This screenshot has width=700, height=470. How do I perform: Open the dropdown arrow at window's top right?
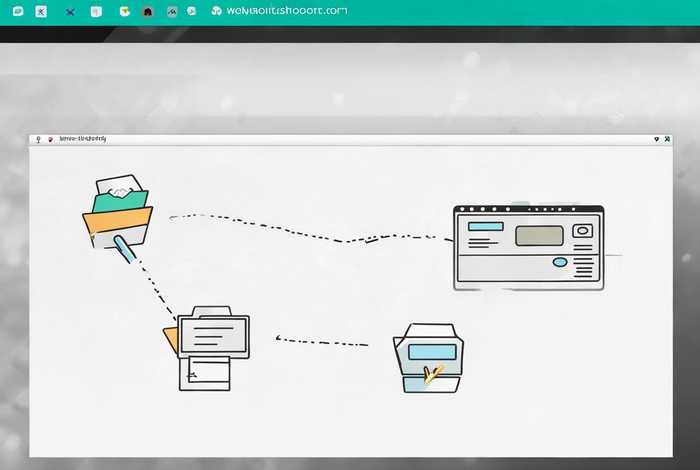pyautogui.click(x=655, y=140)
